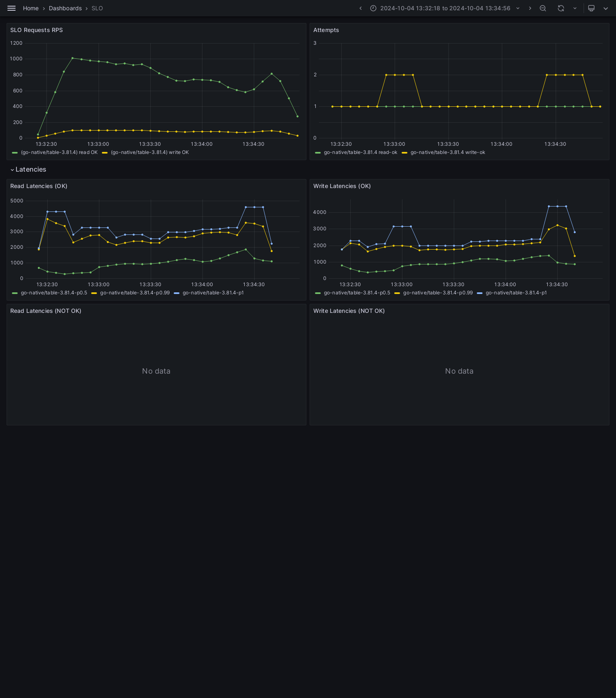Go to Home breadcrumb
Image resolution: width=616 pixels, height=698 pixels.
click(x=31, y=8)
